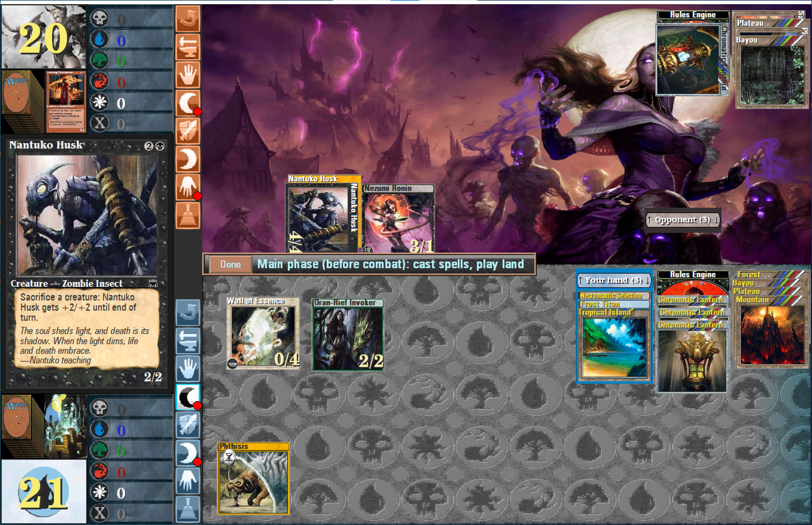Click your draw step hand icon

pyautogui.click(x=188, y=369)
